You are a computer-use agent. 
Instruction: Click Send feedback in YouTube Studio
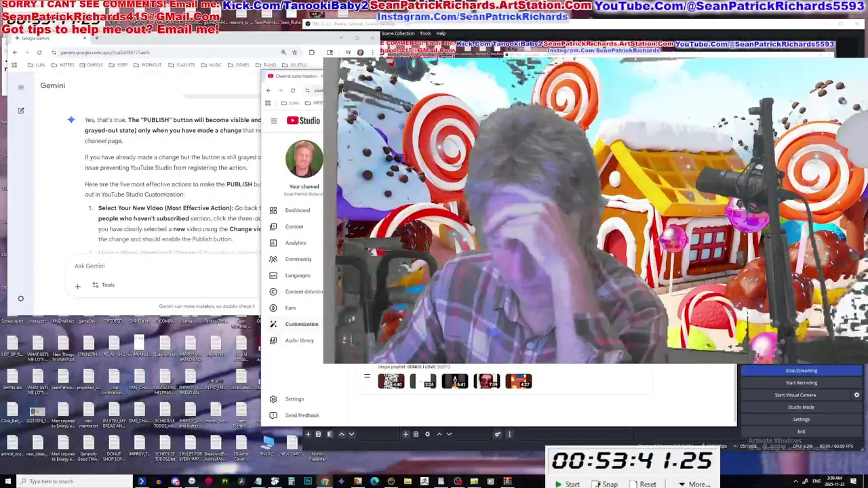click(x=294, y=415)
